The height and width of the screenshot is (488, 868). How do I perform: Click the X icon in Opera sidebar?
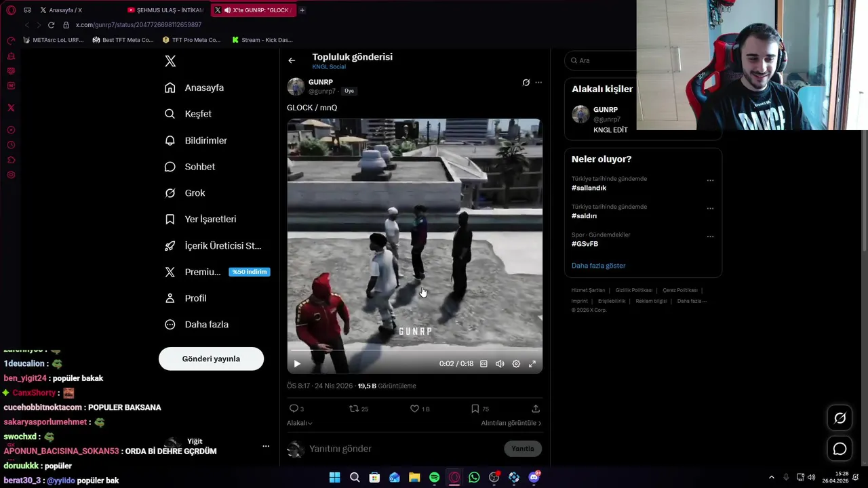pyautogui.click(x=11, y=108)
